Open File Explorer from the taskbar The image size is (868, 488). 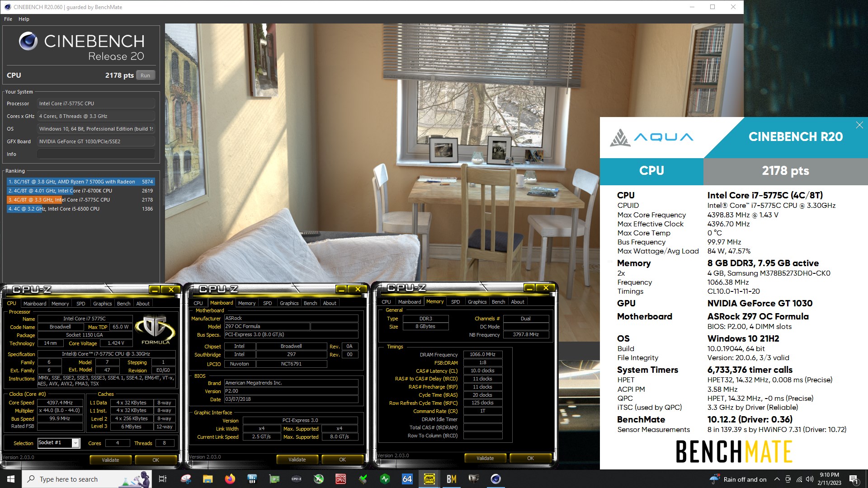coord(208,479)
